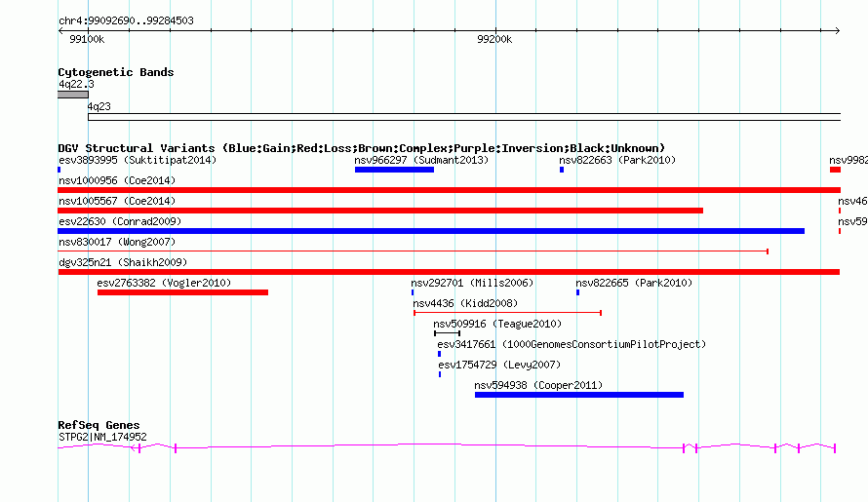Click the nsv292701 (Mills2006) label
Viewport: 868px width, 502px height.
pyautogui.click(x=472, y=283)
